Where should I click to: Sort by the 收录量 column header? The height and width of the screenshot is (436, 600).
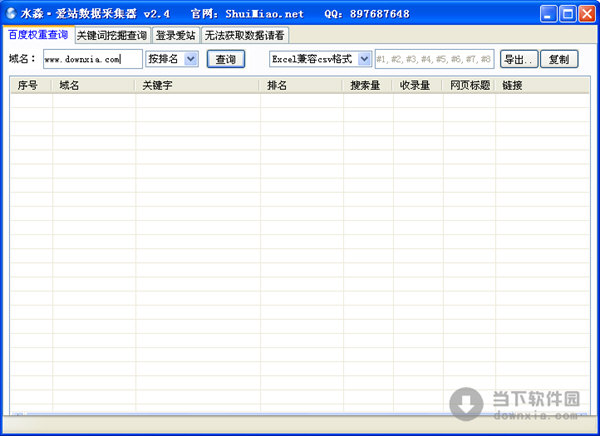pos(418,85)
